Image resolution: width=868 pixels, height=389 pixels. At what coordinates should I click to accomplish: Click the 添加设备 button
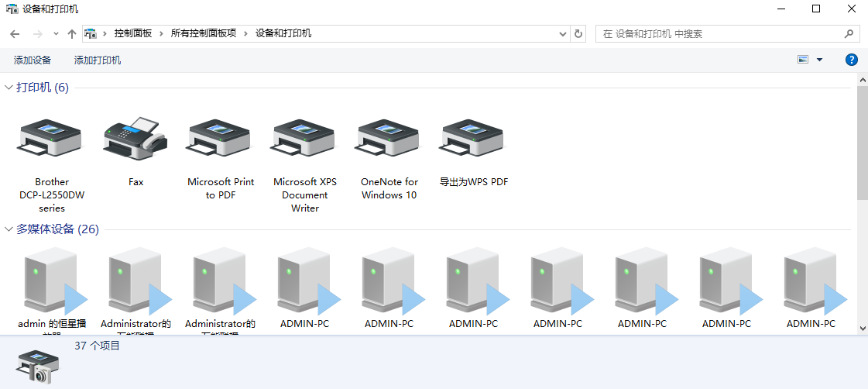click(x=33, y=60)
